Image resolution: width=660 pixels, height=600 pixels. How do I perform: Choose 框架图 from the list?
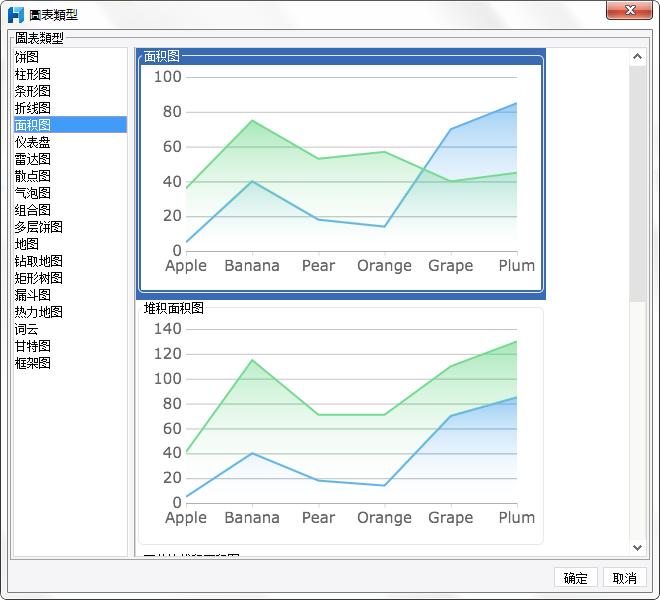[x=70, y=363]
